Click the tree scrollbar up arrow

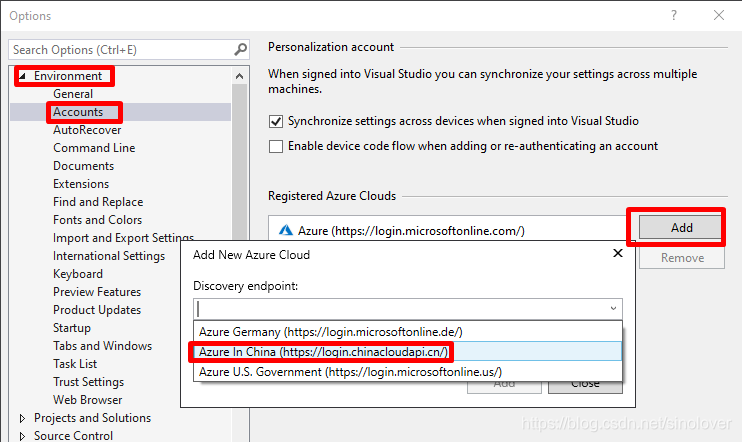coord(239,76)
